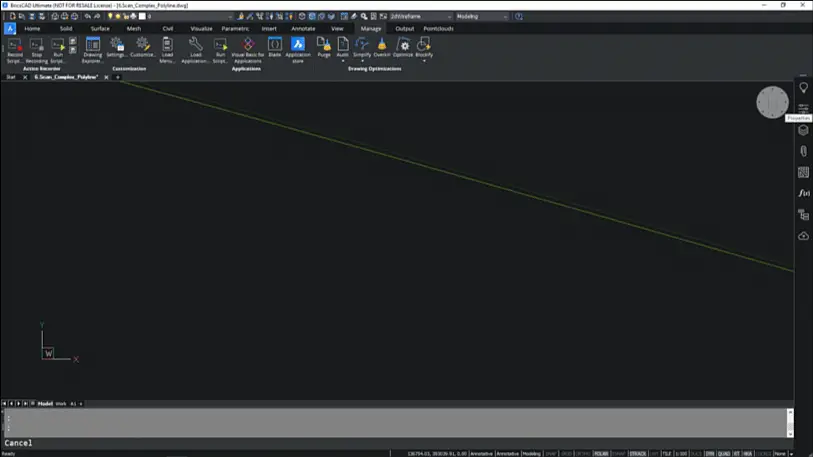Click the Optimize gear icon
Viewport: 813px width, 457px height.
click(x=403, y=47)
